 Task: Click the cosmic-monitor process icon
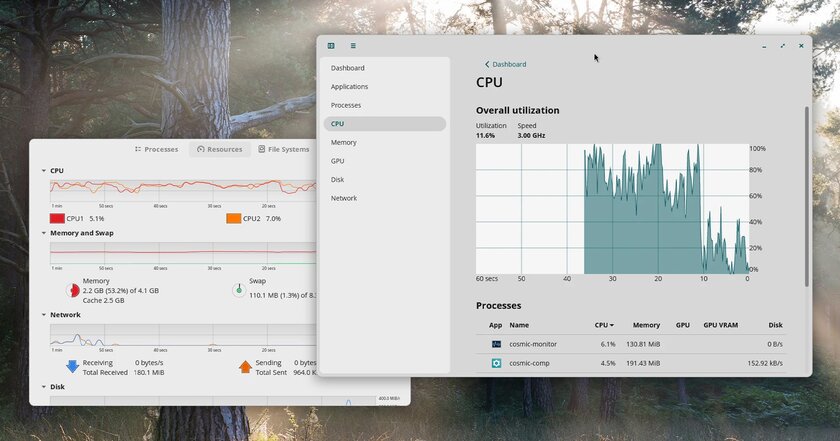[496, 344]
